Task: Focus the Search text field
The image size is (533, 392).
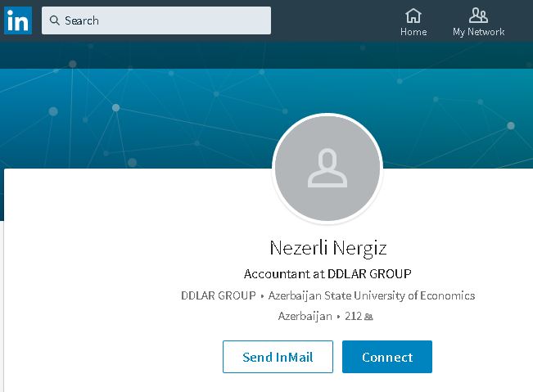Action: point(164,20)
